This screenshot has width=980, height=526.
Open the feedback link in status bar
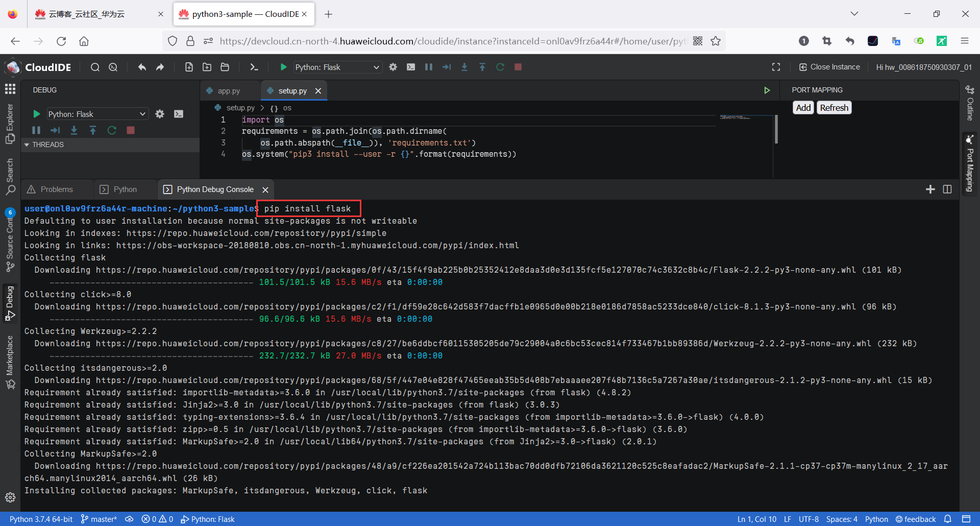916,519
